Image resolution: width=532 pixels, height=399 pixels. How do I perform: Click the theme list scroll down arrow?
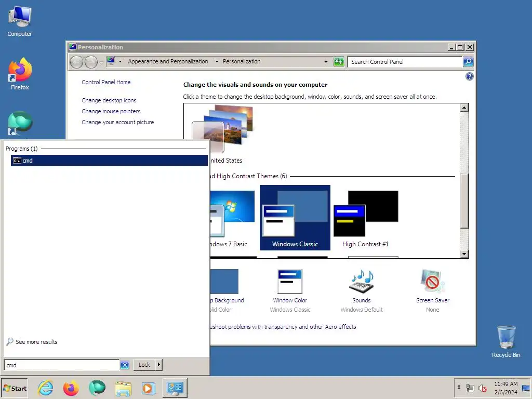pyautogui.click(x=464, y=254)
